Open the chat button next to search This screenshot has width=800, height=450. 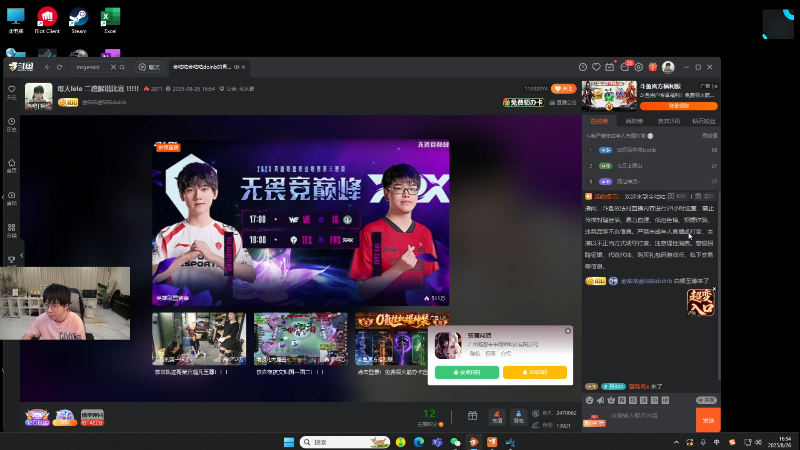coord(149,67)
